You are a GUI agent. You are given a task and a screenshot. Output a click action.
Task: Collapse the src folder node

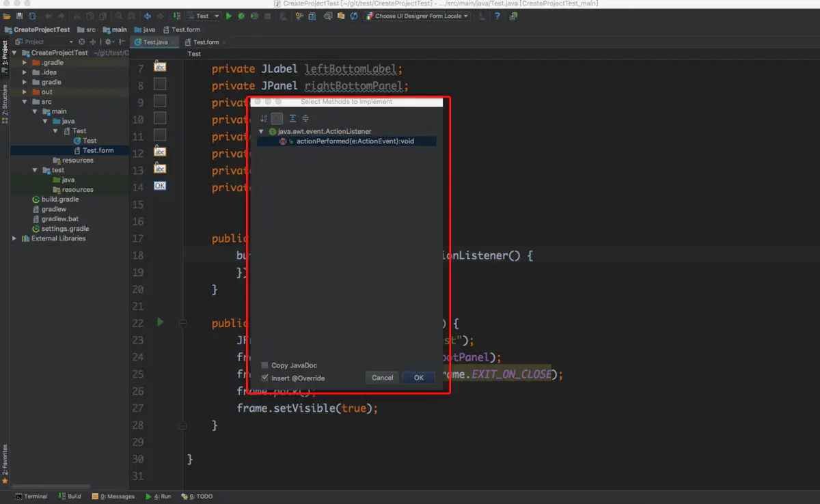pos(25,102)
